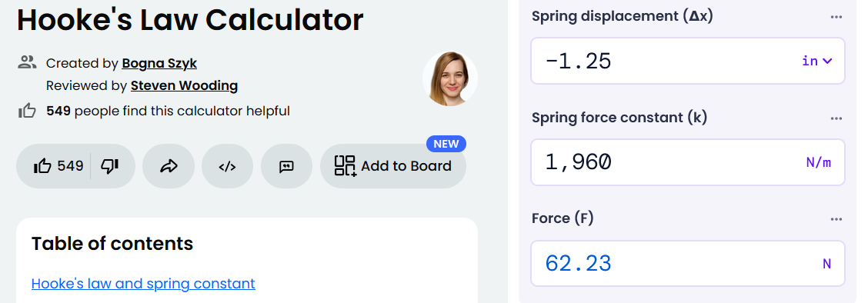Open the embed code icon button
The height and width of the screenshot is (303, 868).
pos(228,166)
